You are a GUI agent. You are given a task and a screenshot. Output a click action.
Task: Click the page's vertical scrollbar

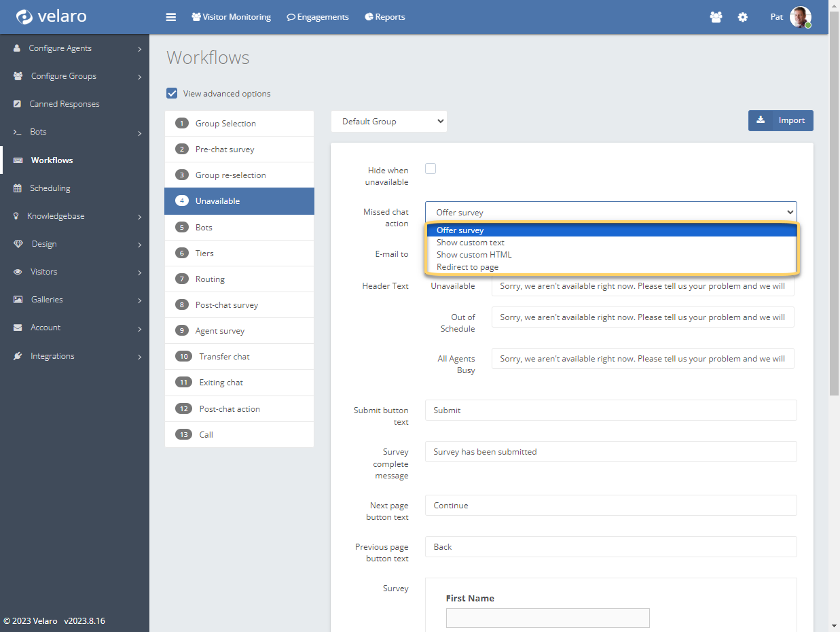pos(834,204)
